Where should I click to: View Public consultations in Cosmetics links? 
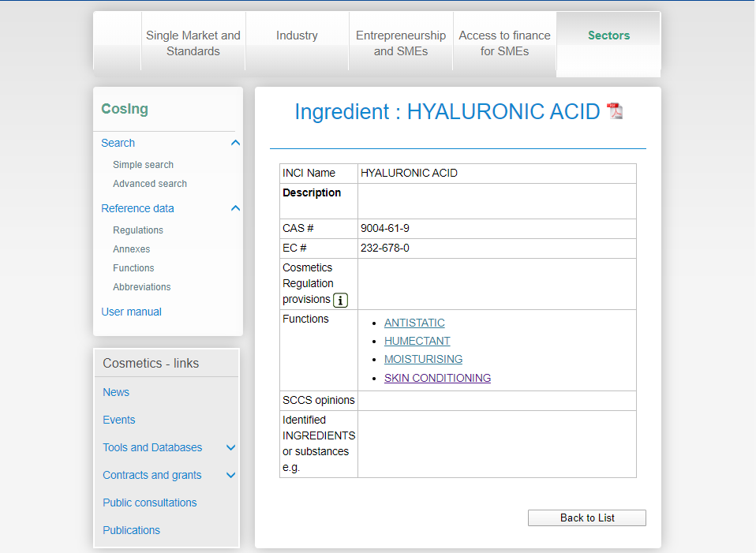[150, 503]
